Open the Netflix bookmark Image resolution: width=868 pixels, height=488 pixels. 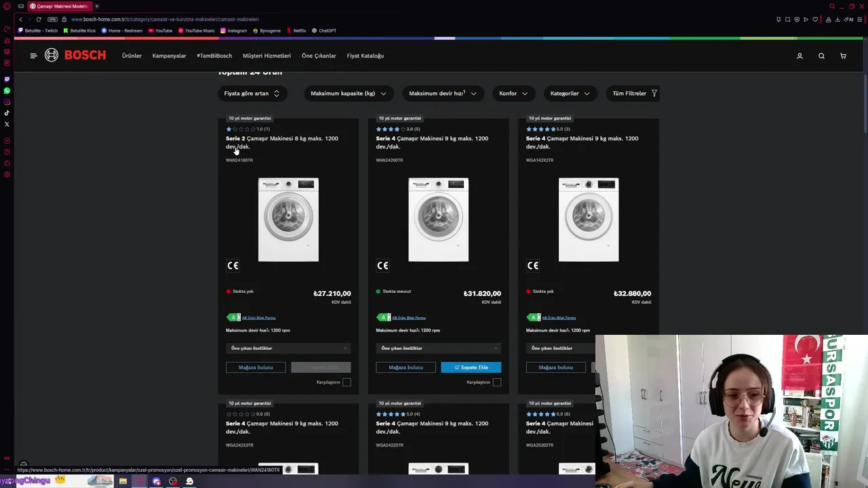tap(296, 30)
